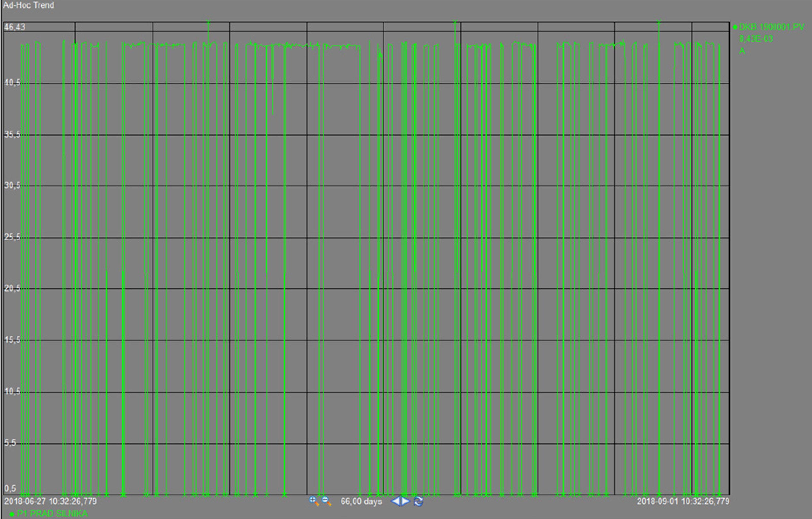Click the unit label A in legend
Viewport: 812px width, 519px height.
[x=742, y=51]
